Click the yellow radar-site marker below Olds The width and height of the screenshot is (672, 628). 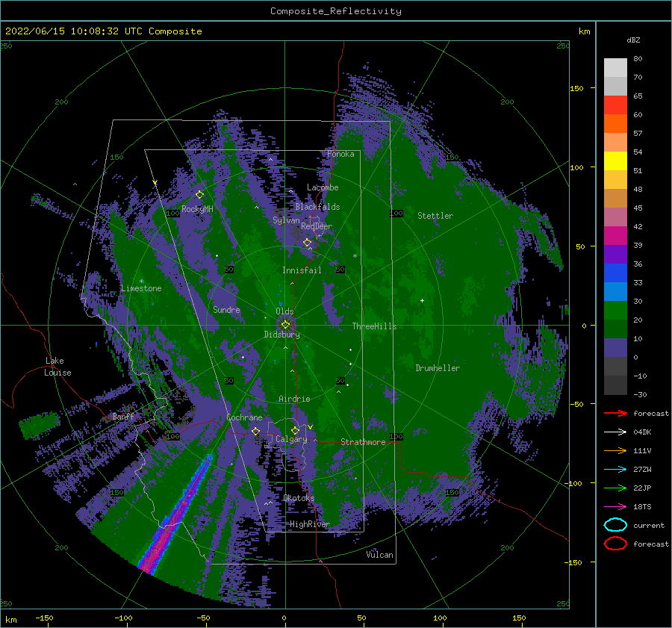[286, 325]
